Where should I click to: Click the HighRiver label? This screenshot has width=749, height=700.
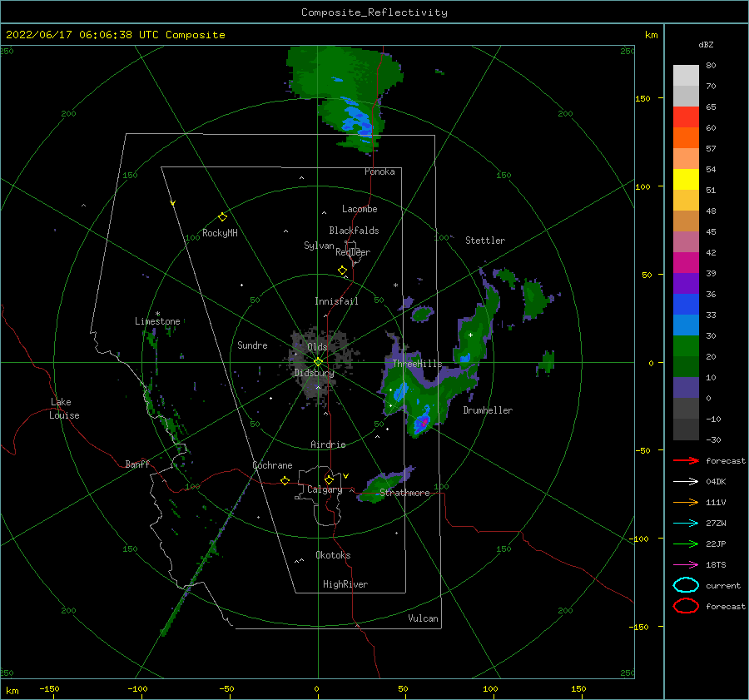coord(345,584)
